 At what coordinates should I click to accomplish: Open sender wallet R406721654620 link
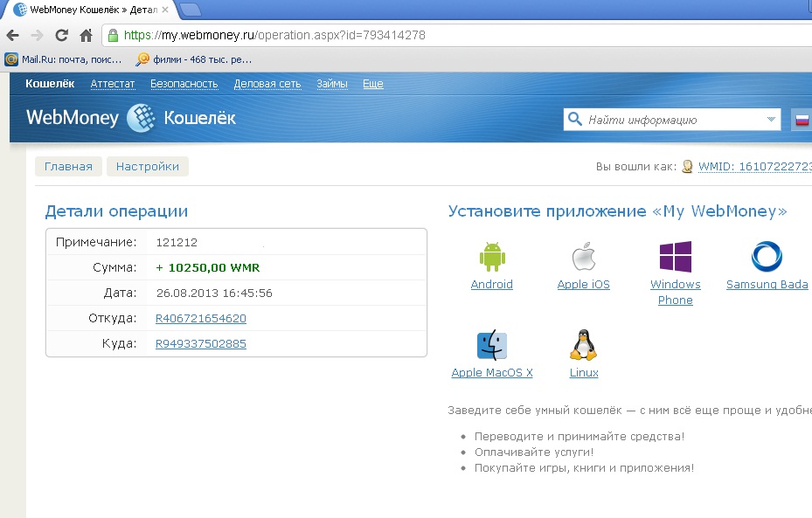point(201,318)
